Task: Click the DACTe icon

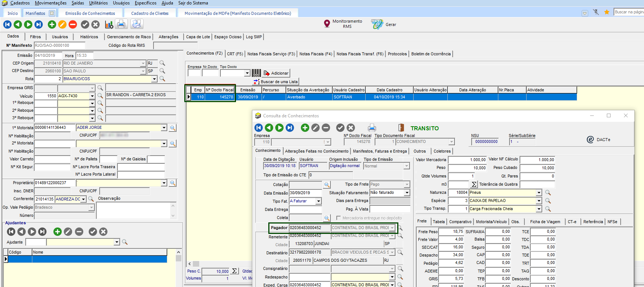Action: (x=590, y=140)
